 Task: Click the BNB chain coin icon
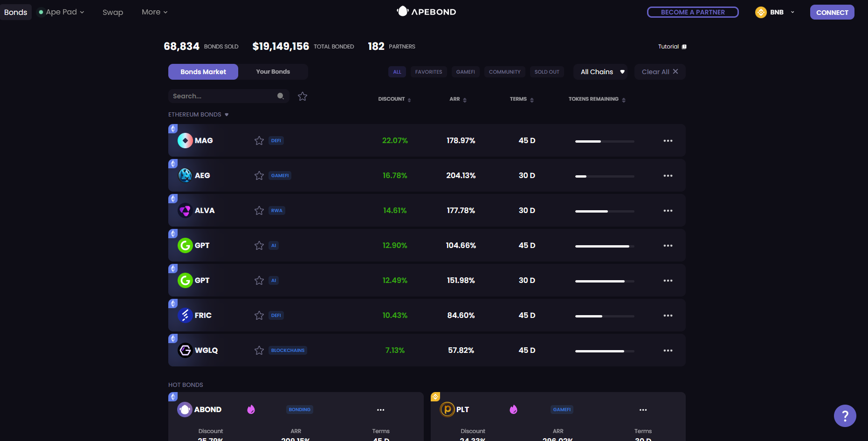tap(761, 12)
